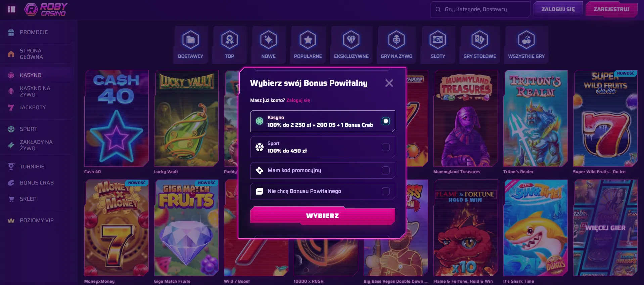Click the games search input field
Viewport: 644px width, 285px height.
(480, 9)
